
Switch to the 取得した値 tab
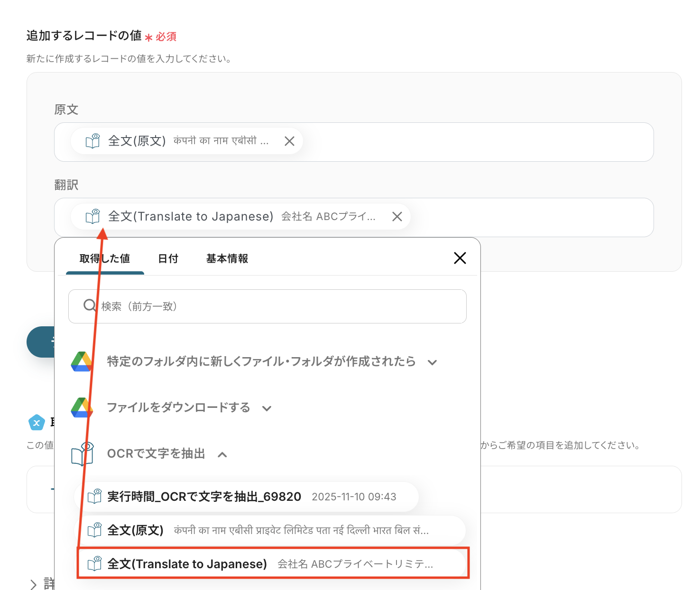tap(105, 258)
